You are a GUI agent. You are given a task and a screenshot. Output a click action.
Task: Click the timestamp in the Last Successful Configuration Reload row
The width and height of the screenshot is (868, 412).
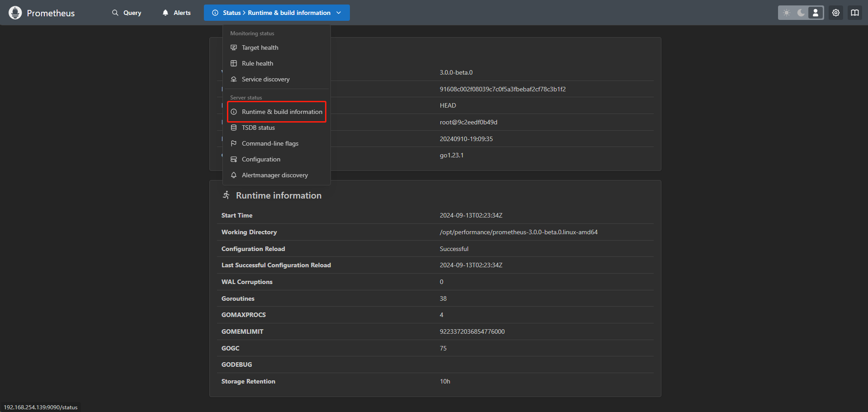[x=471, y=265]
